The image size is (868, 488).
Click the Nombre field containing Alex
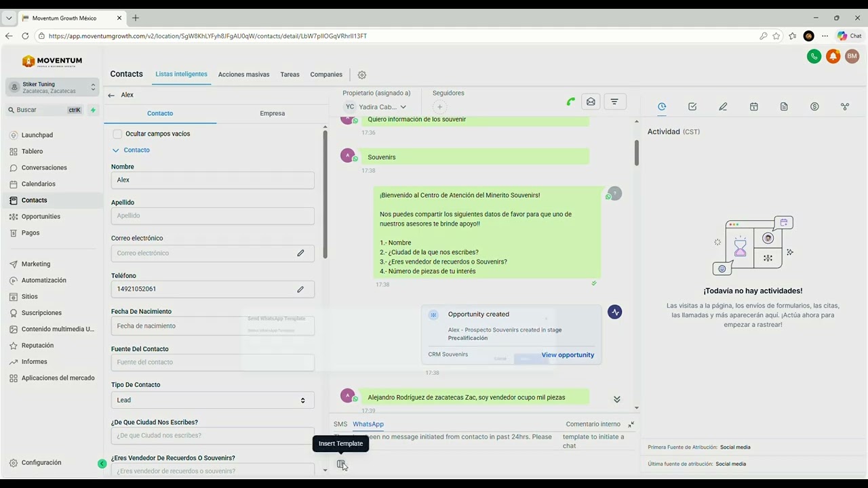pos(212,180)
